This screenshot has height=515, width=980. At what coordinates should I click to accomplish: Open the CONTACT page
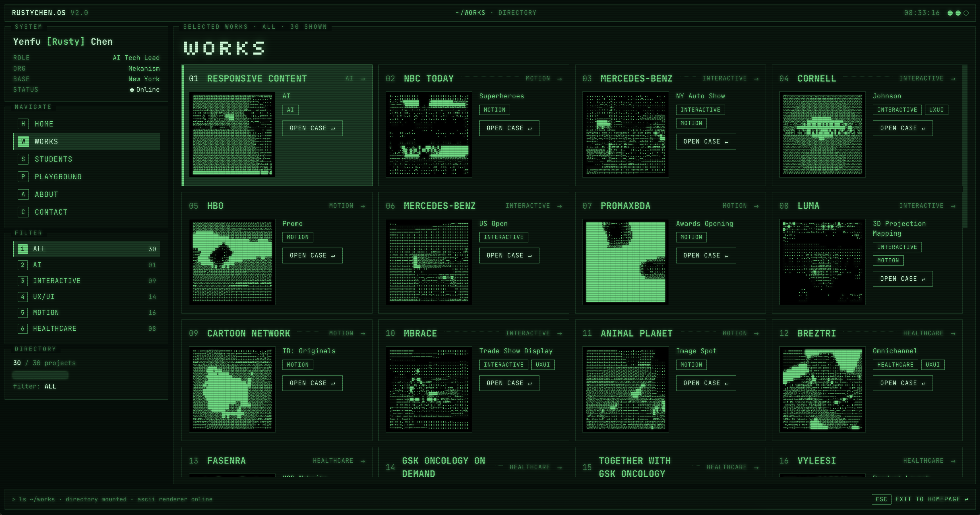(86, 212)
